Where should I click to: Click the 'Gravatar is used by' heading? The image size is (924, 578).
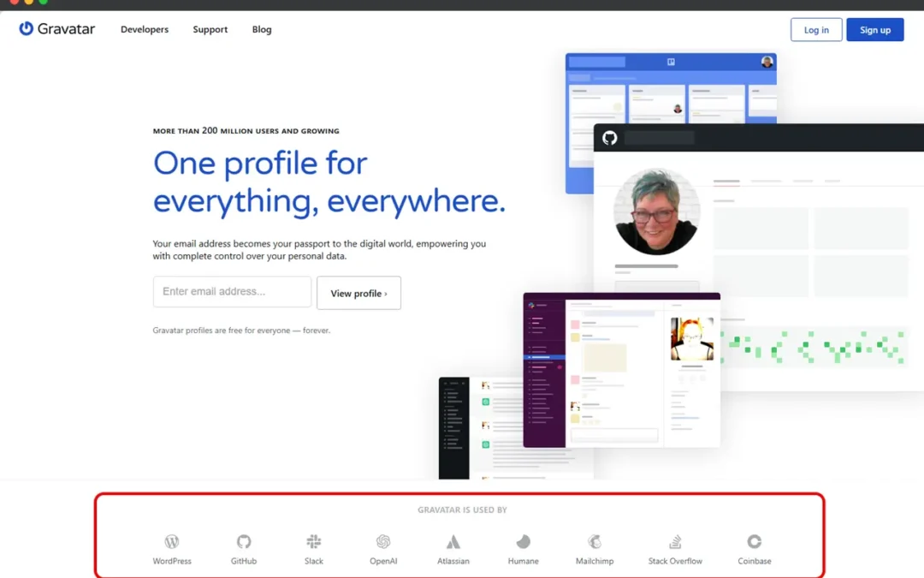pyautogui.click(x=462, y=509)
